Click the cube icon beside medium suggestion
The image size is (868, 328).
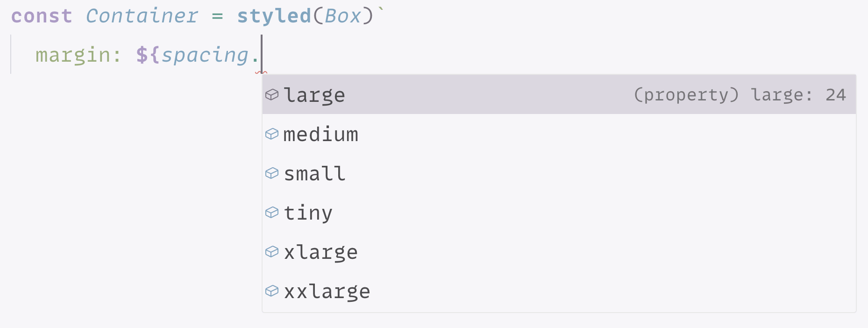pos(272,134)
